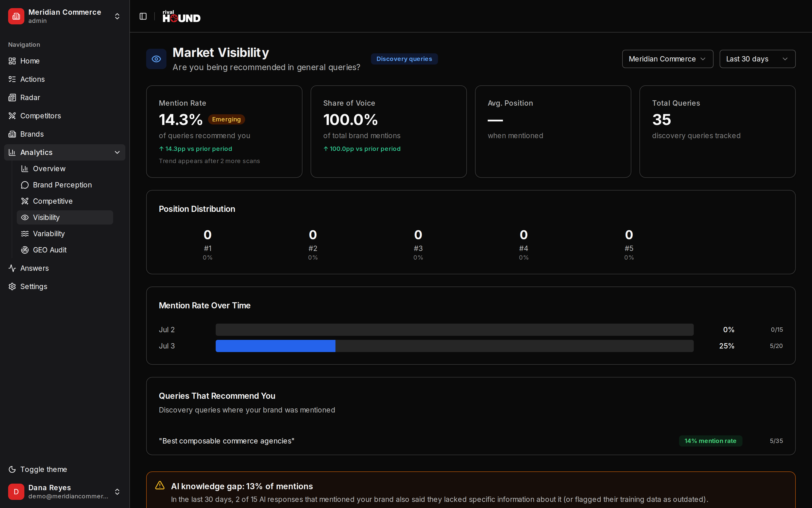Click the Visibility eye icon in sidebar
812x508 pixels.
coord(25,217)
